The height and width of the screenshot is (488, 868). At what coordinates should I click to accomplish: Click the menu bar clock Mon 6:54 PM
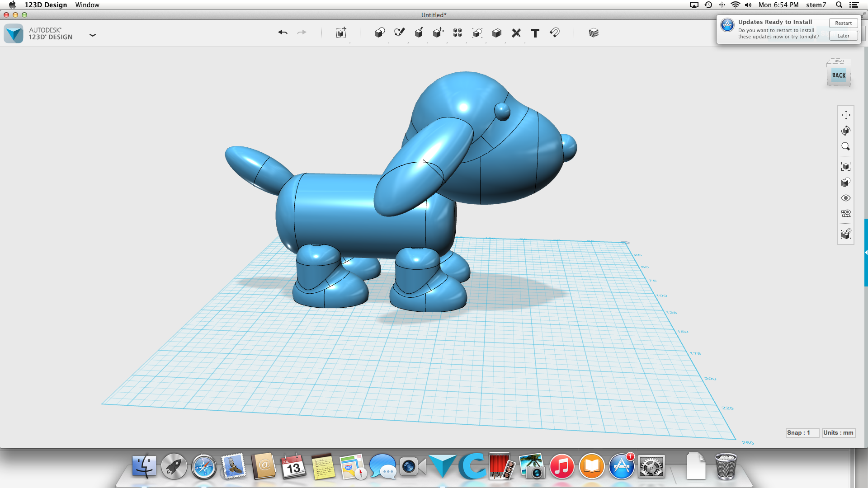click(x=778, y=5)
